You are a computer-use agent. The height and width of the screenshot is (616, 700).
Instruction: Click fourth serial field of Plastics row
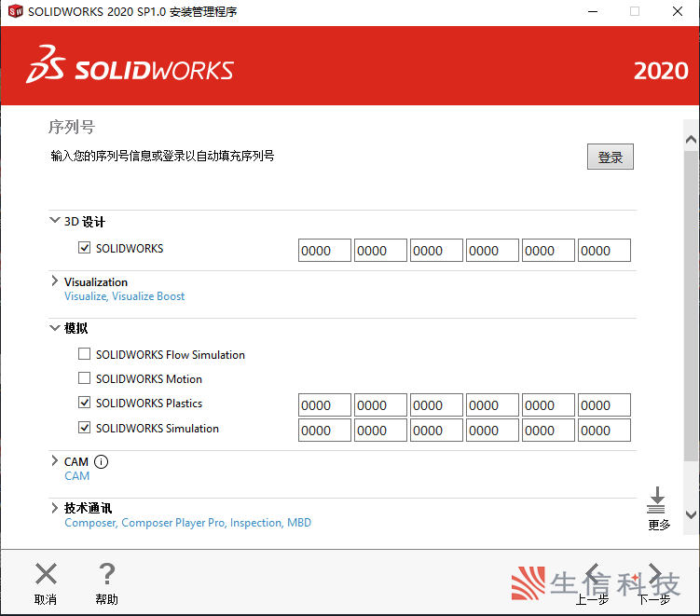[492, 405]
